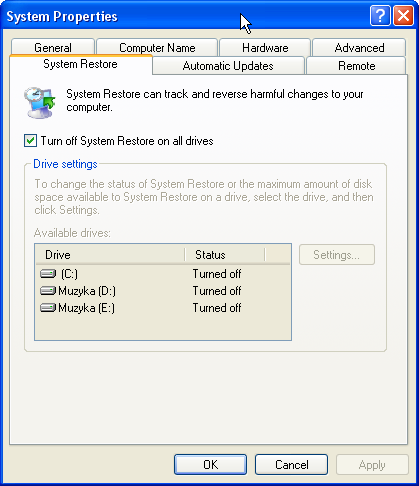Click the C: drive icon
This screenshot has height=486, width=419.
(x=48, y=274)
